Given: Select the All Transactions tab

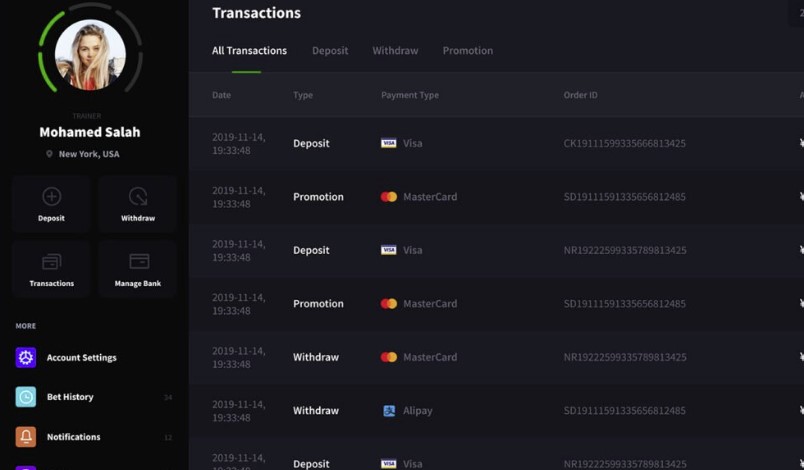Looking at the screenshot, I should 249,51.
